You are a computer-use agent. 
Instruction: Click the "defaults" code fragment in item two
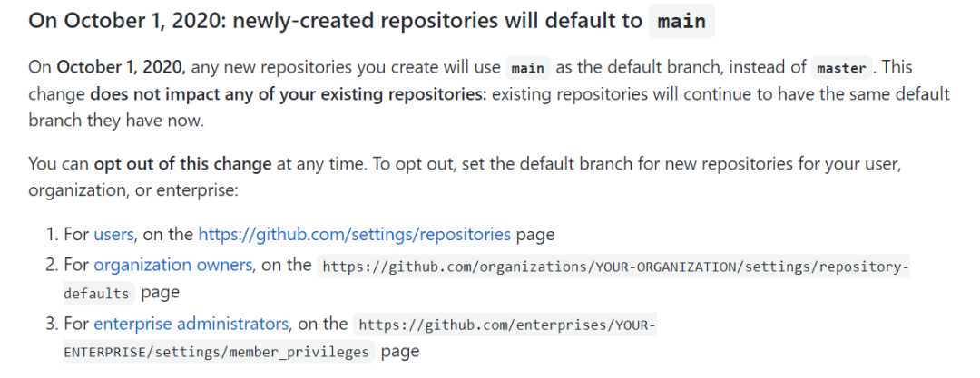pos(96,294)
